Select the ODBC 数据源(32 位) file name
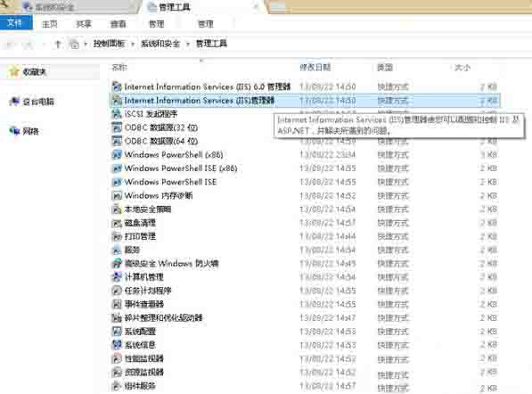Viewport: 532px width, 394px height. [x=160, y=127]
